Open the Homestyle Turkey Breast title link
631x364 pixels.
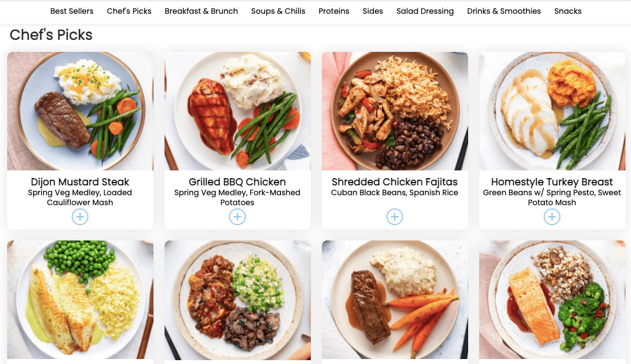(552, 182)
